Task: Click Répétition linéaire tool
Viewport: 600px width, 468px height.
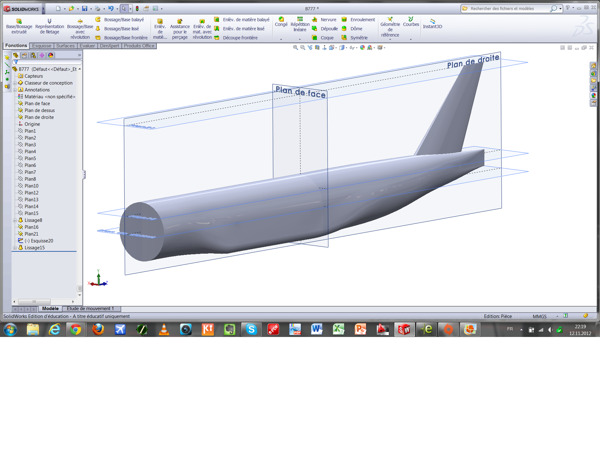Action: 300,24
